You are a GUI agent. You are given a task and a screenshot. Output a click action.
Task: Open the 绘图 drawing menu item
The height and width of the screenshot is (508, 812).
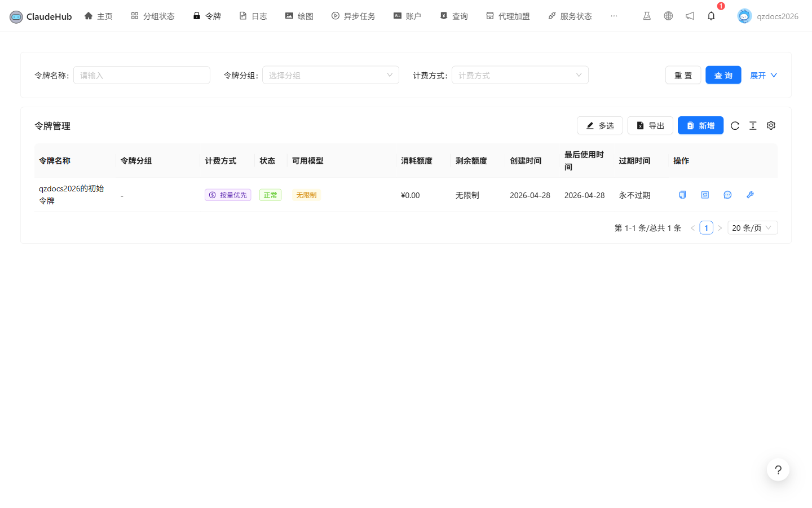pos(299,16)
